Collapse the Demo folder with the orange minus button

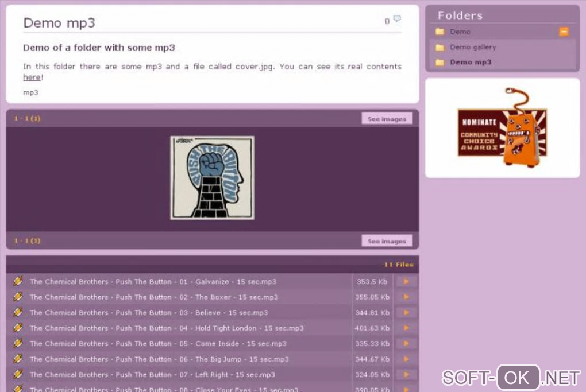(564, 32)
